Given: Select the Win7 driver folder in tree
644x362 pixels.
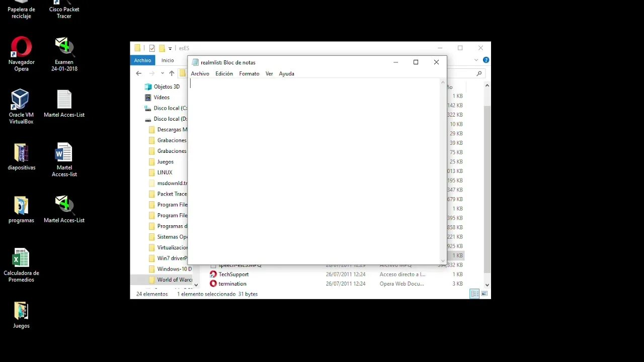Looking at the screenshot, I should pyautogui.click(x=168, y=258).
